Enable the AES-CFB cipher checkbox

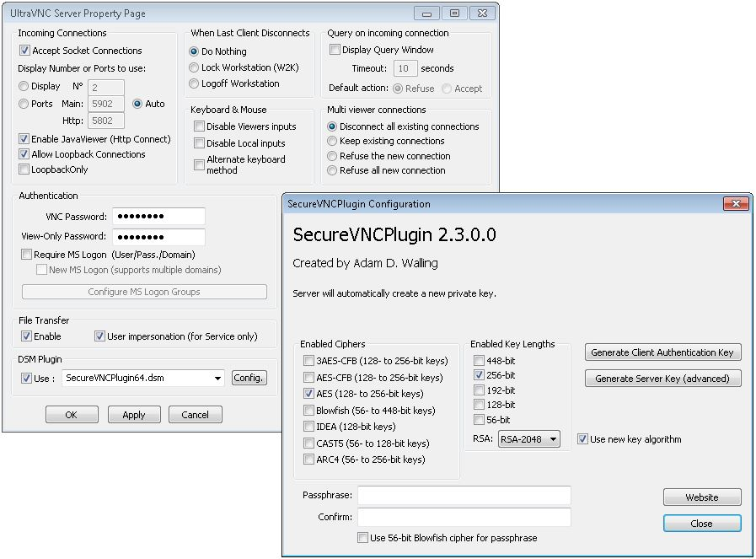tap(308, 377)
